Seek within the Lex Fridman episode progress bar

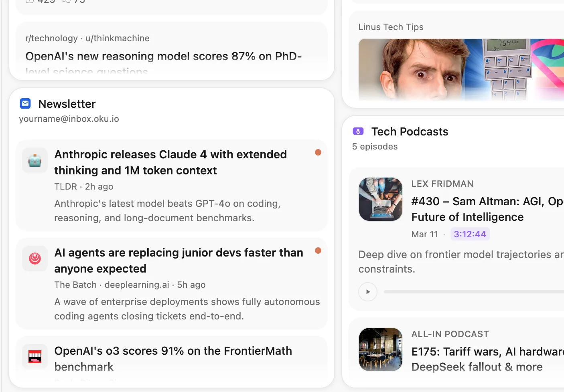(x=473, y=292)
